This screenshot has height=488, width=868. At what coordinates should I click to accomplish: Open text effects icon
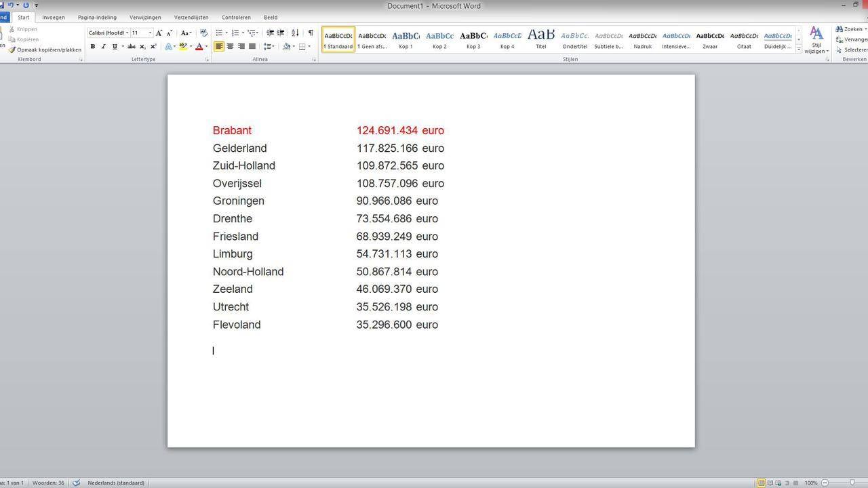pyautogui.click(x=169, y=47)
